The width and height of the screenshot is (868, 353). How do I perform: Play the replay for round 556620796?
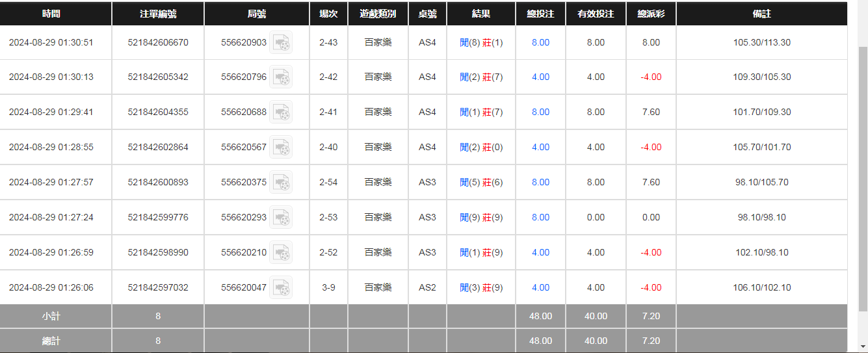coord(281,77)
